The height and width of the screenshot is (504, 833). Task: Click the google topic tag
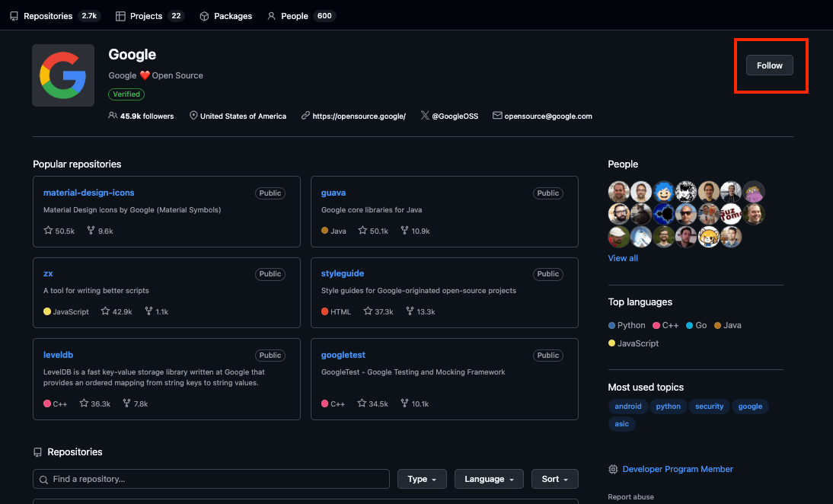click(750, 407)
